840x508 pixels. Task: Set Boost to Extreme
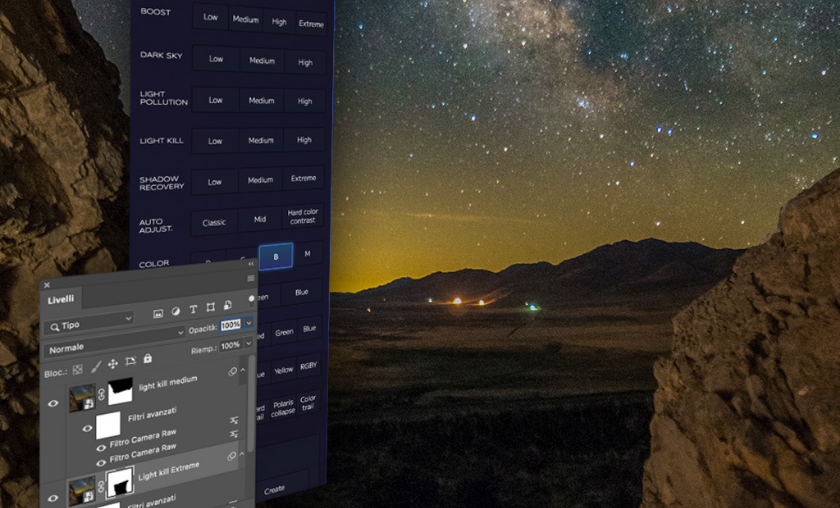point(311,24)
